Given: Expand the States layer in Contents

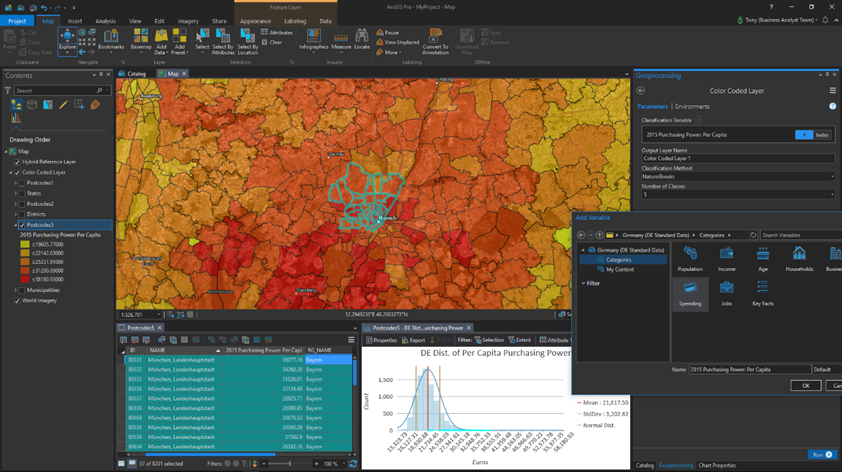Looking at the screenshot, I should (x=17, y=193).
